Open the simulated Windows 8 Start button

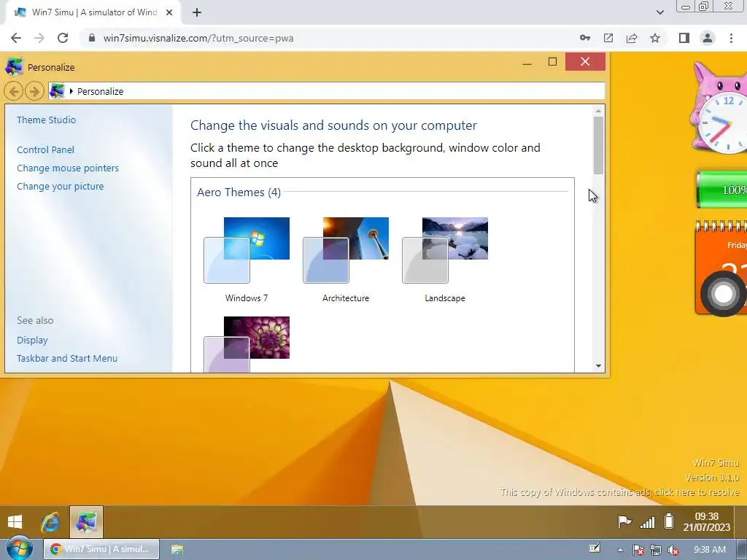coord(15,522)
